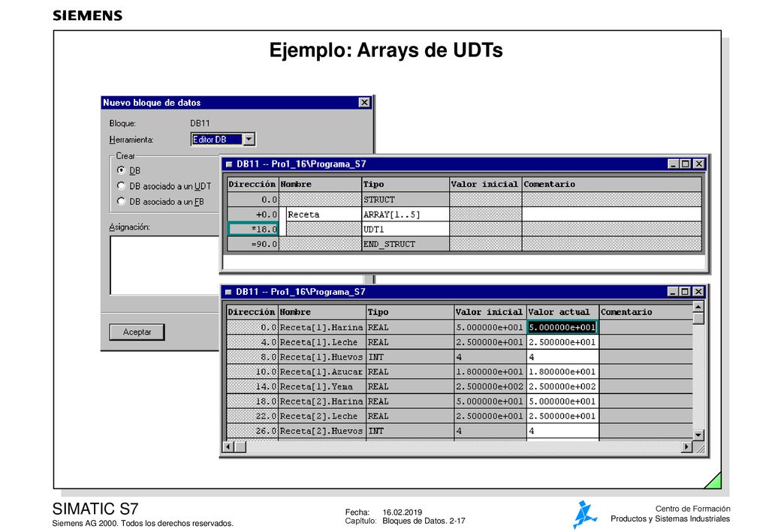Maximize the lower DB11 window
This screenshot has height=532, width=769.
pyautogui.click(x=685, y=292)
